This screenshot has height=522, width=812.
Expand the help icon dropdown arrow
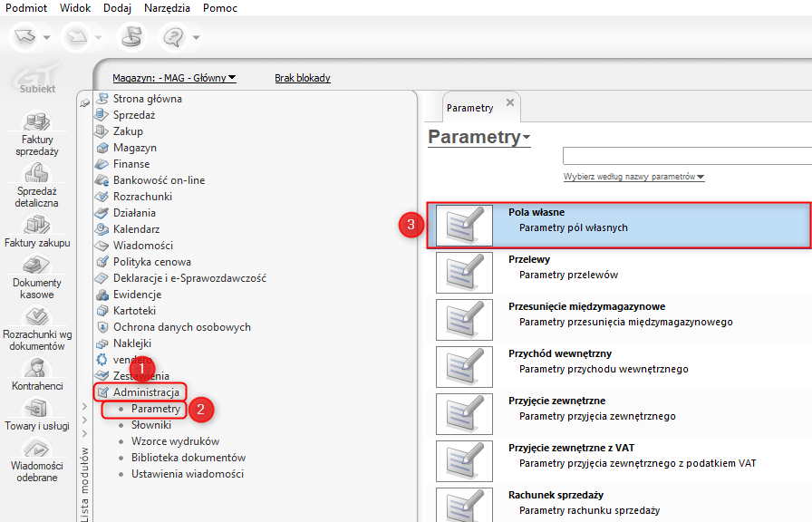click(197, 37)
